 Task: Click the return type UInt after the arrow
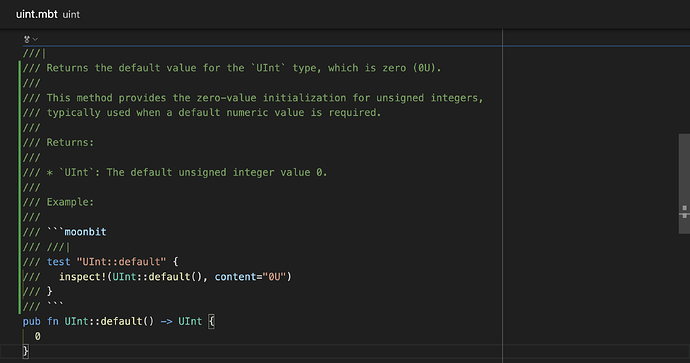point(190,321)
